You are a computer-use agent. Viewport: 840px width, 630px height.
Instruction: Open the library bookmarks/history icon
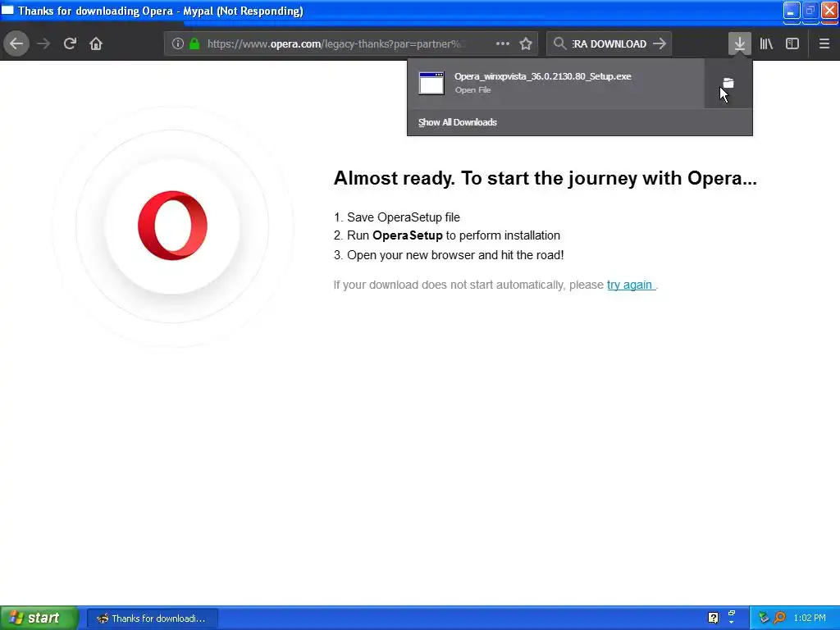click(x=766, y=43)
